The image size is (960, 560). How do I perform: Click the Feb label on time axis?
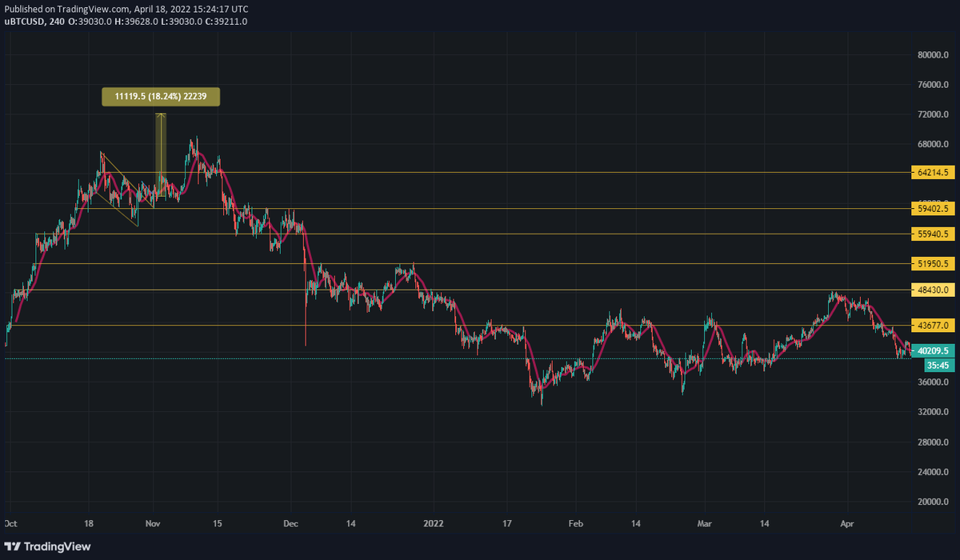tap(576, 523)
